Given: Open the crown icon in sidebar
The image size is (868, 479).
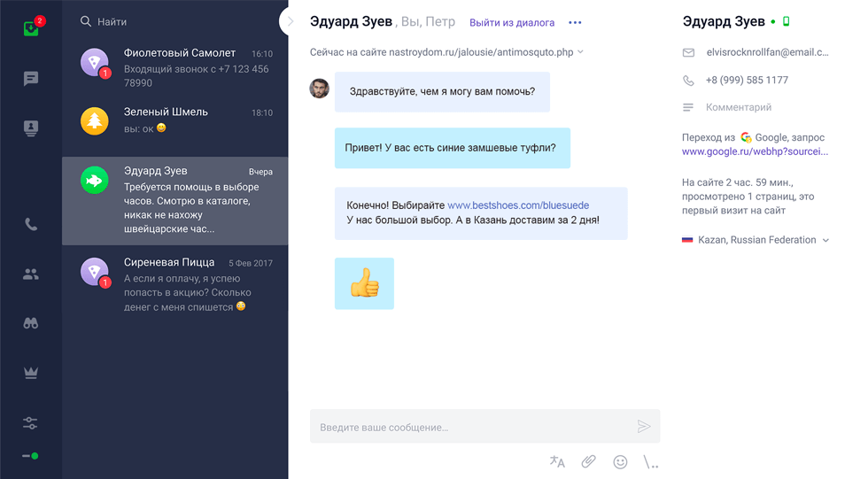Looking at the screenshot, I should click(31, 373).
